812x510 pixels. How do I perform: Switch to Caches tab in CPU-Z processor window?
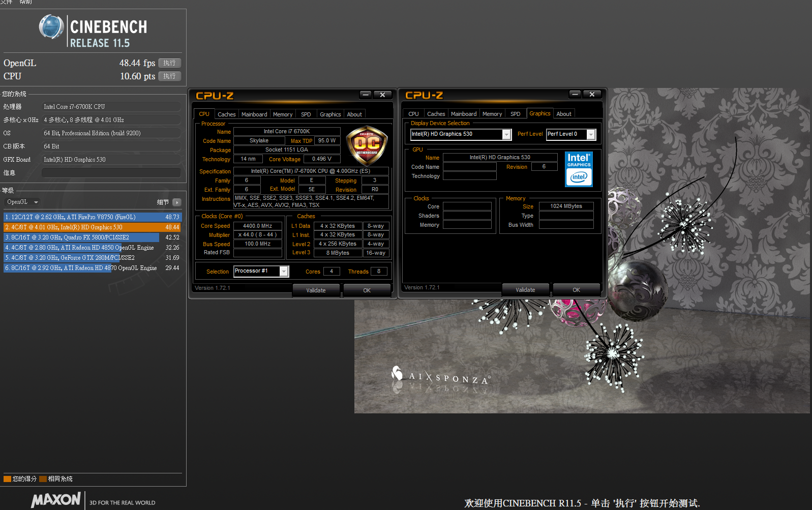[227, 114]
